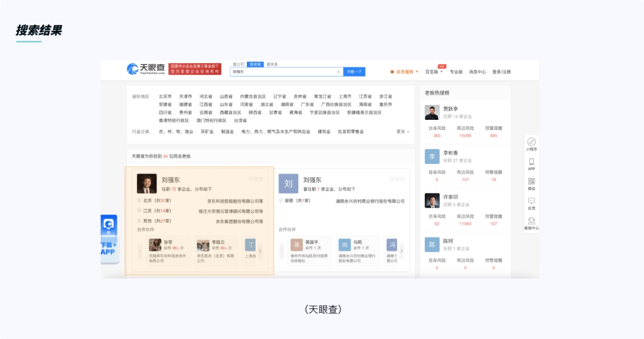The height and width of the screenshot is (339, 644).
Task: Click partner 向莉's avatar icon
Action: point(345,245)
